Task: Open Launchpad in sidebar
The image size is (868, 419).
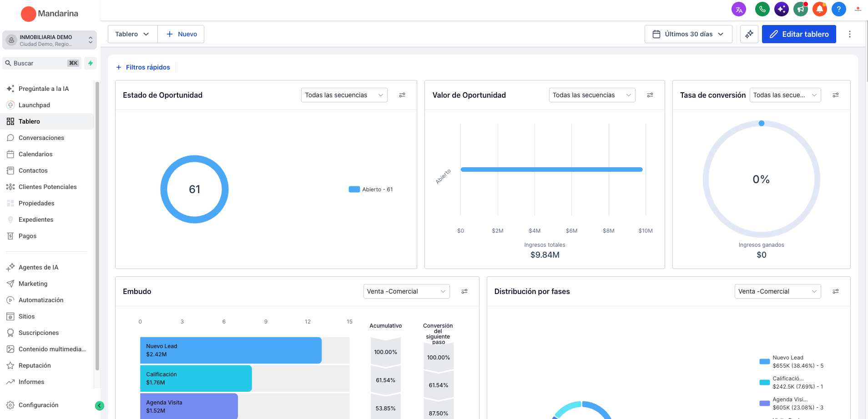Action: 48,105
